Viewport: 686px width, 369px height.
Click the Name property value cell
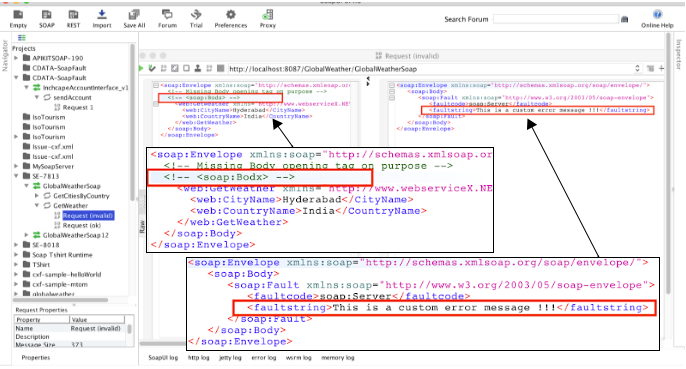click(x=97, y=328)
